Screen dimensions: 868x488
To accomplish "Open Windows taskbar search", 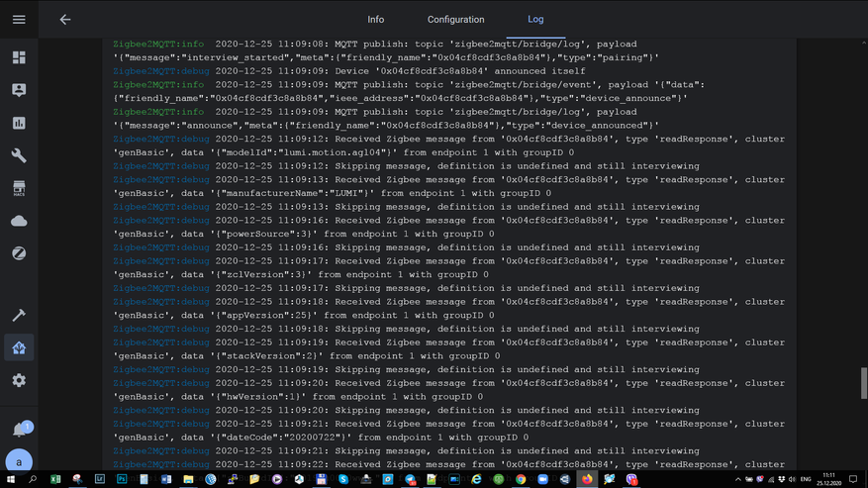I will pos(32,479).
